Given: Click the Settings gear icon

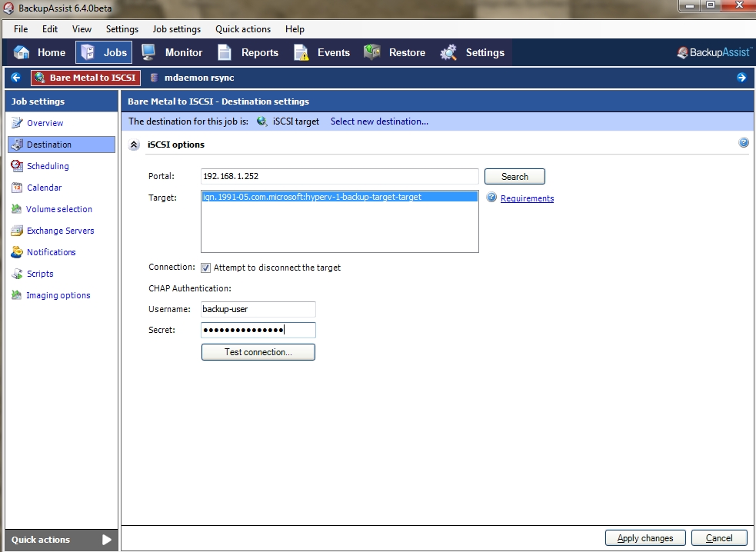Looking at the screenshot, I should tap(448, 52).
